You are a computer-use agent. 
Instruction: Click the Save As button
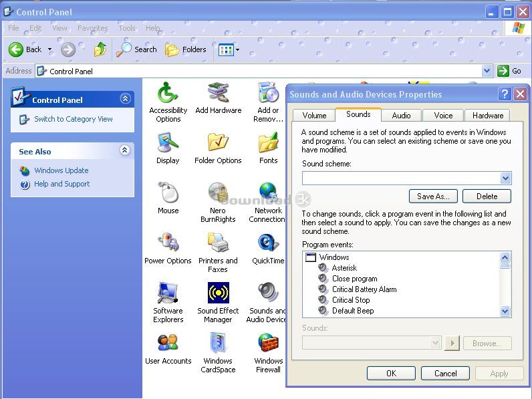point(433,196)
